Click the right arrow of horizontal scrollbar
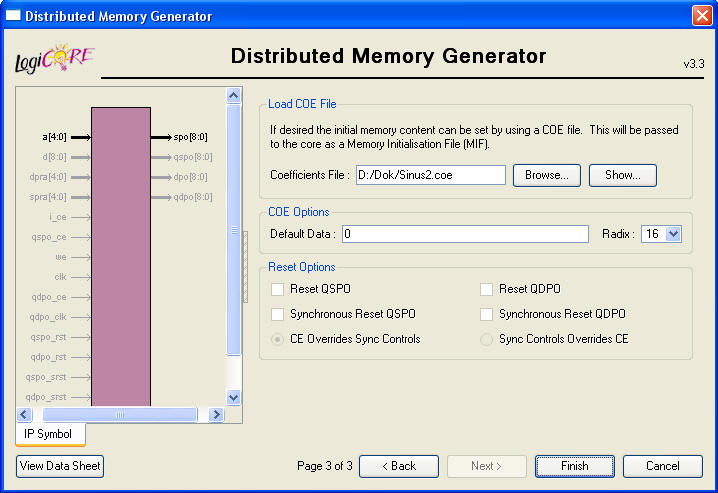The height and width of the screenshot is (493, 718). (216, 415)
